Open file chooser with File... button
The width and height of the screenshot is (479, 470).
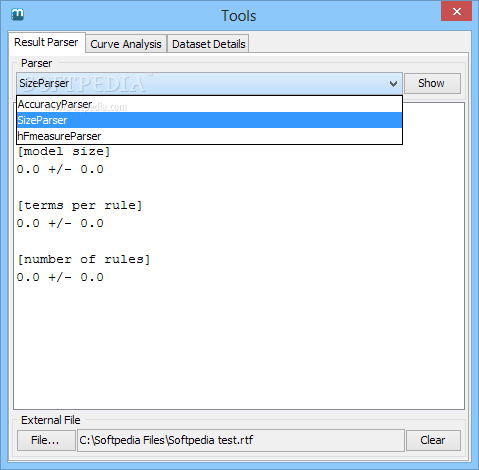pyautogui.click(x=46, y=440)
